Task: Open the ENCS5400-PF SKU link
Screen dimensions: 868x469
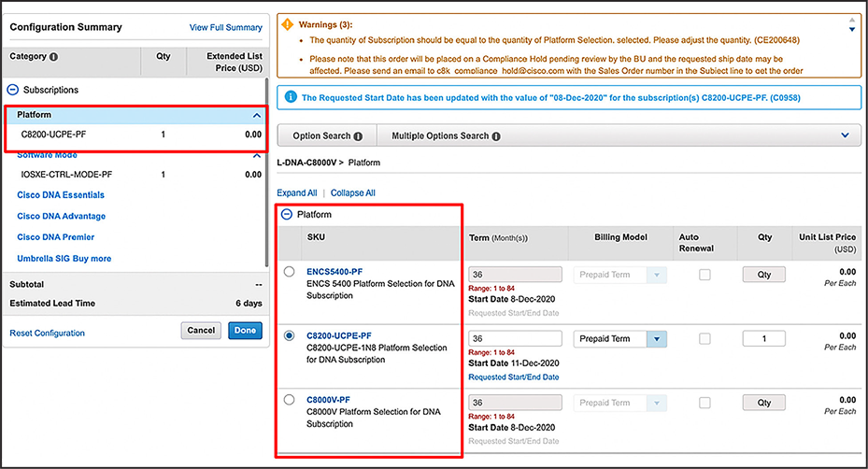Action: coord(334,272)
